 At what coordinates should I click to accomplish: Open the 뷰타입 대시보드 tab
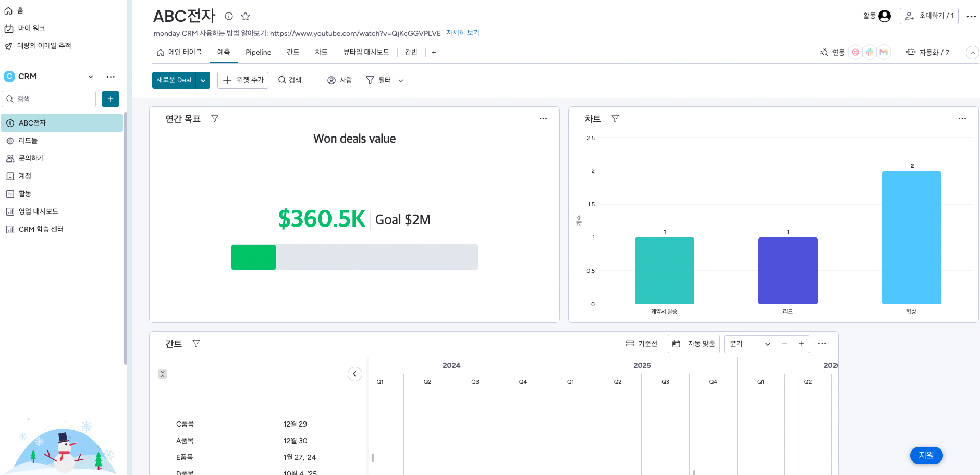click(x=366, y=52)
